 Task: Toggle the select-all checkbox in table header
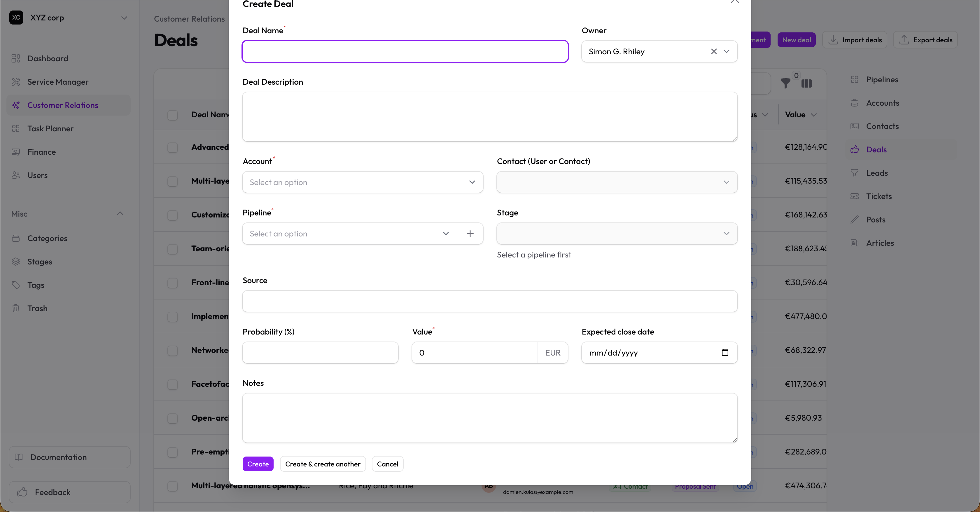(173, 115)
